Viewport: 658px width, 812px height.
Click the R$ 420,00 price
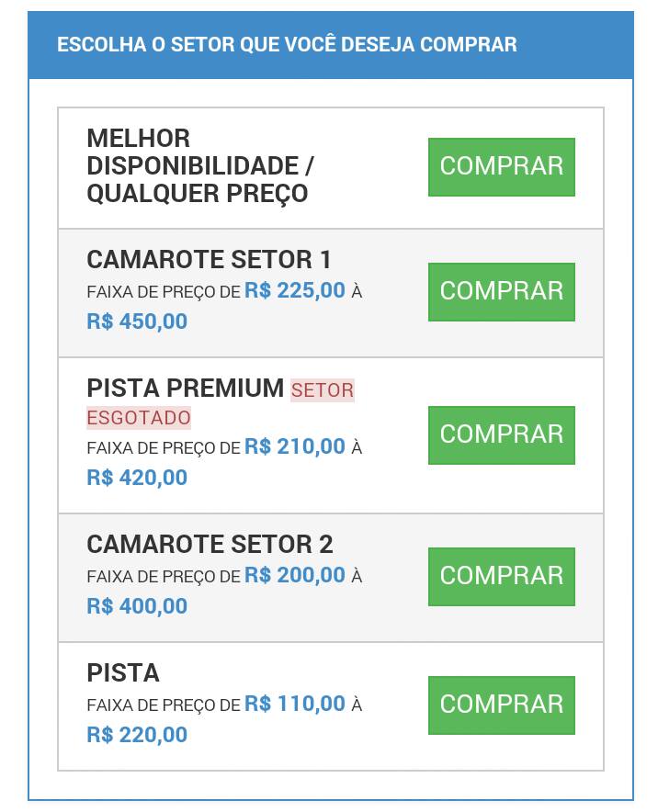137,478
